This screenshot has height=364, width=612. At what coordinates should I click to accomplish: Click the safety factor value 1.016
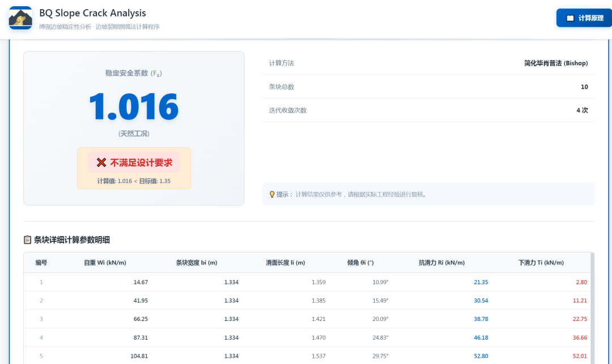(x=134, y=106)
